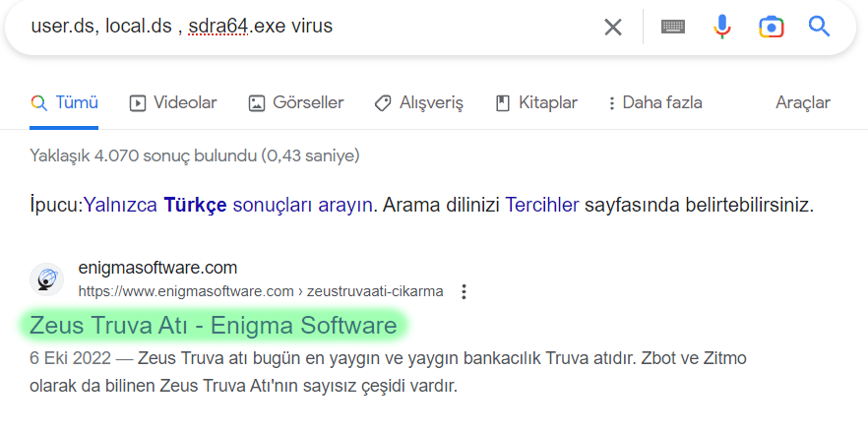Open Zeus Truva Atı - Enigma Software result

coord(213,325)
